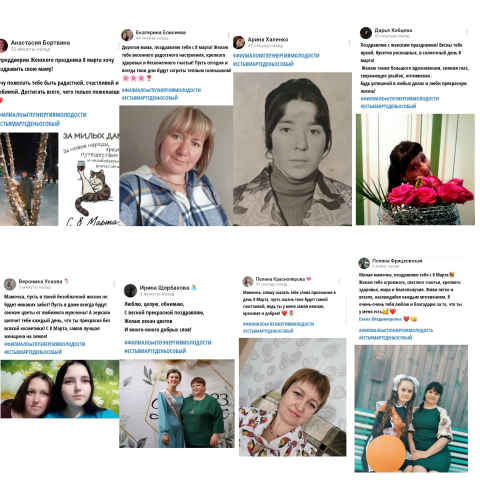480x480 pixels.
Task: Open Арина Халенко's profile avatar
Action: (239, 42)
